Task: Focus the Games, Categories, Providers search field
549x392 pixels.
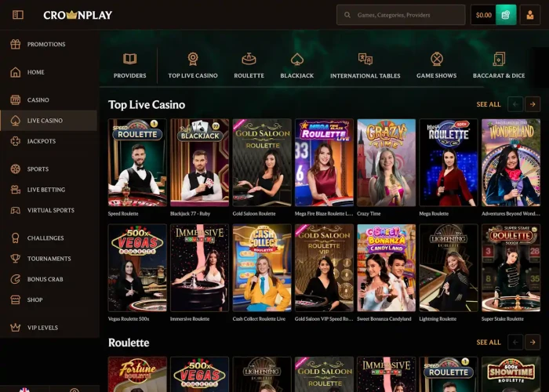Action: 401,15
